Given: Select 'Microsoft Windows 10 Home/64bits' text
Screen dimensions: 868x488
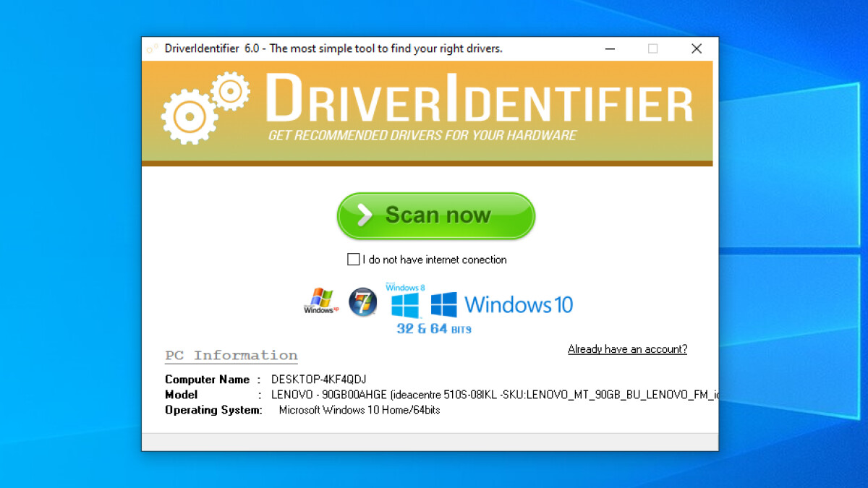Looking at the screenshot, I should click(359, 410).
